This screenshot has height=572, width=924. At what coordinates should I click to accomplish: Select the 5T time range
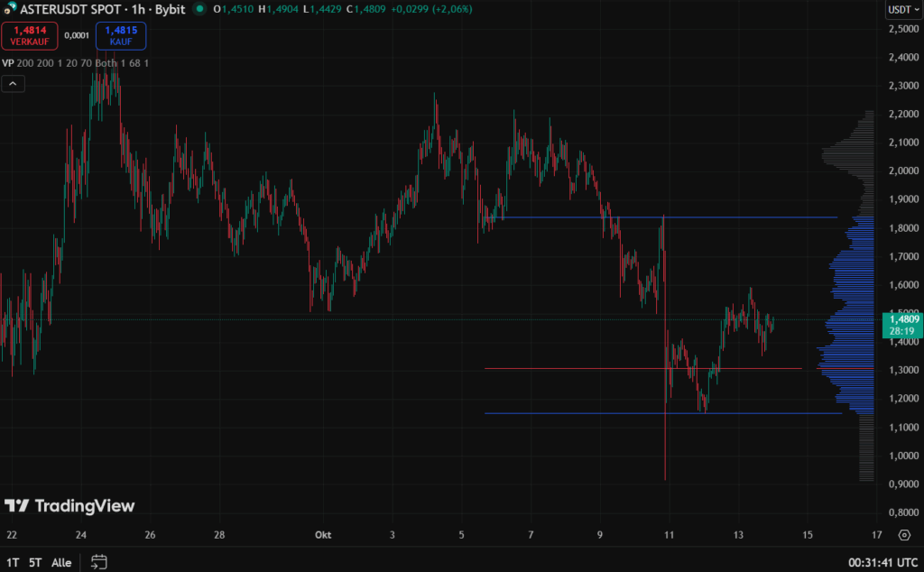click(x=34, y=562)
